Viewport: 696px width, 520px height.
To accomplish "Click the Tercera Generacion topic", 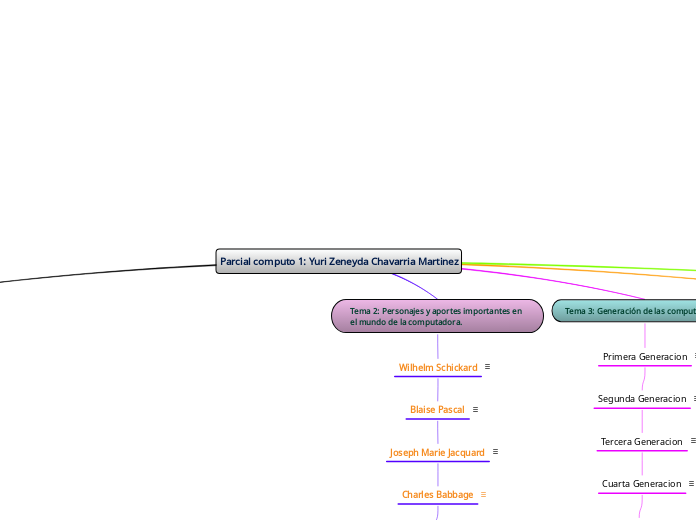I will pos(641,442).
